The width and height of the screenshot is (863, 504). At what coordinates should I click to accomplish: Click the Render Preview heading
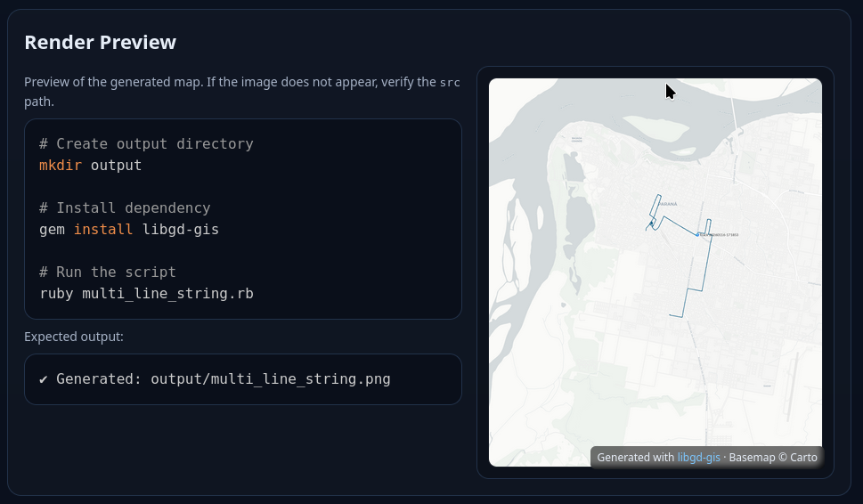[x=100, y=42]
